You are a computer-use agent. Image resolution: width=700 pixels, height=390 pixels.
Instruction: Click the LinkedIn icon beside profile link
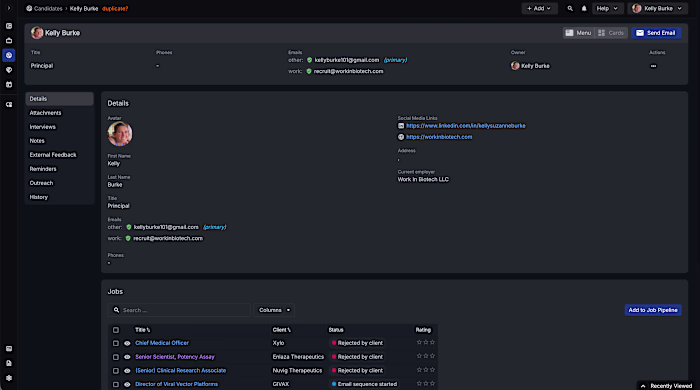click(x=401, y=126)
